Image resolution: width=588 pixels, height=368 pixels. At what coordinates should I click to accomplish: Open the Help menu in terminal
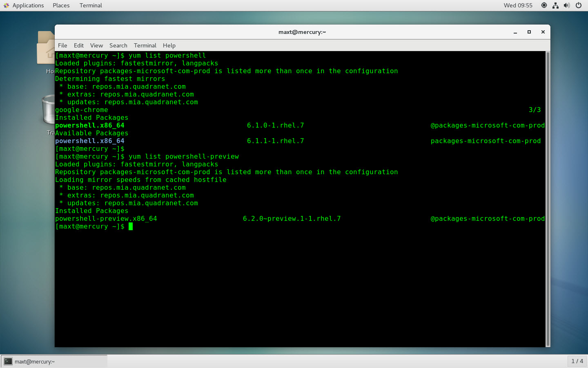(169, 45)
